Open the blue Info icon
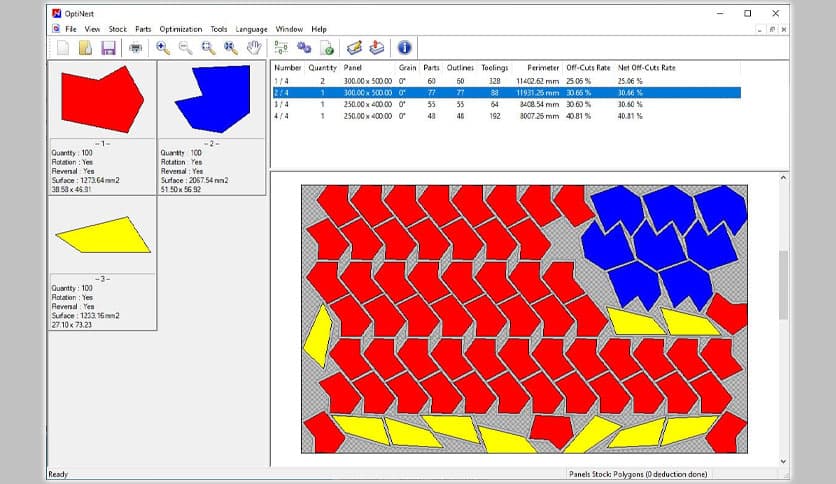The image size is (836, 484). click(x=404, y=47)
